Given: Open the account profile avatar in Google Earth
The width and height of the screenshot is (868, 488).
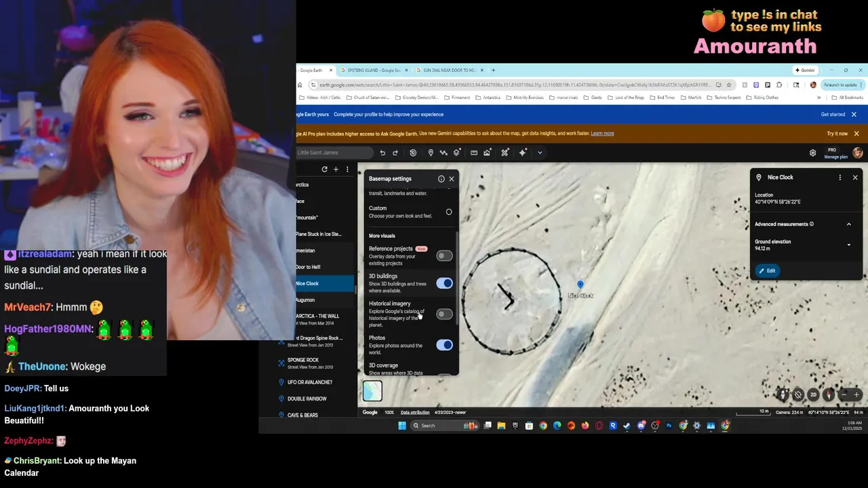Looking at the screenshot, I should 858,153.
